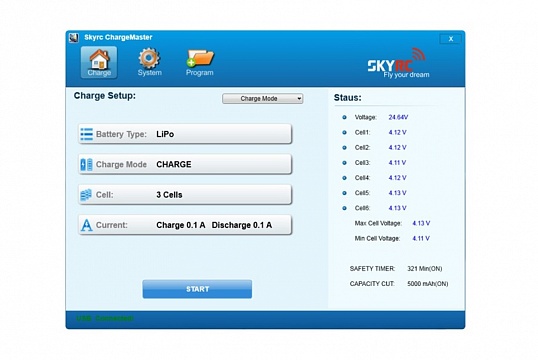Click the Current 'A' icon
Screen dimensions: 538x360
point(86,225)
